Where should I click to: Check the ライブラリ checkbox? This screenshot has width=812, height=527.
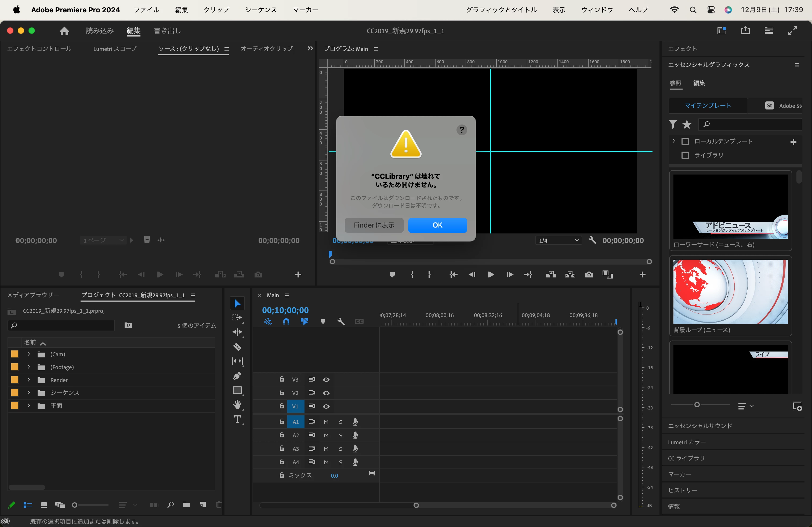tap(685, 155)
